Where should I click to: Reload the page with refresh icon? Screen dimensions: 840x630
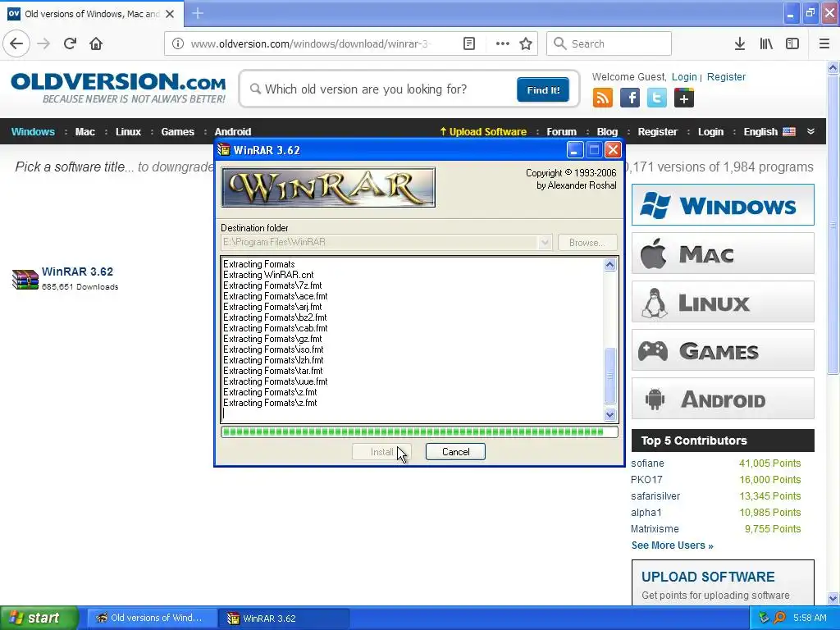coord(70,43)
